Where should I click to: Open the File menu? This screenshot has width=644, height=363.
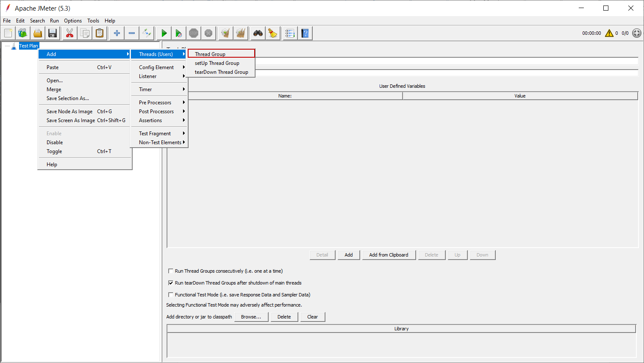coord(7,21)
